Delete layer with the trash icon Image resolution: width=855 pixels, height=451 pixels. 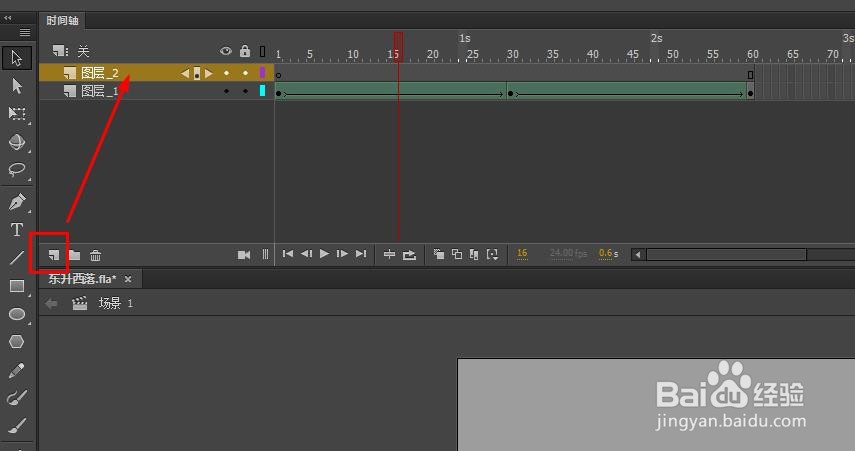(95, 255)
